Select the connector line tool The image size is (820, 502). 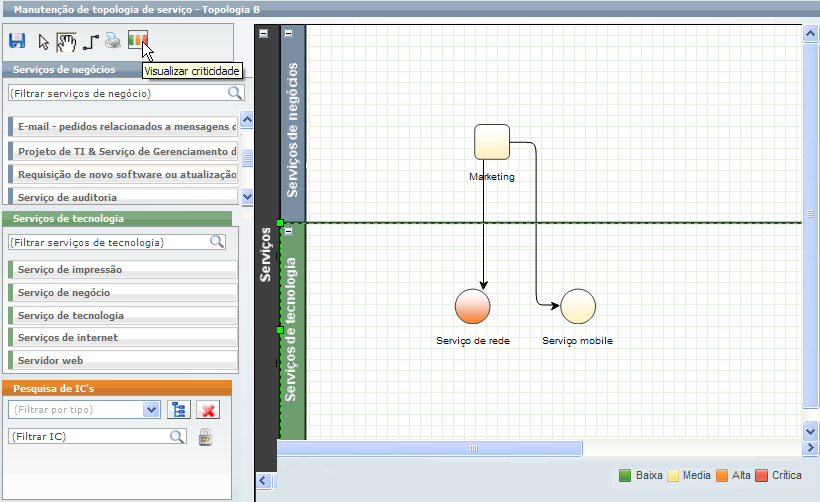coord(91,42)
